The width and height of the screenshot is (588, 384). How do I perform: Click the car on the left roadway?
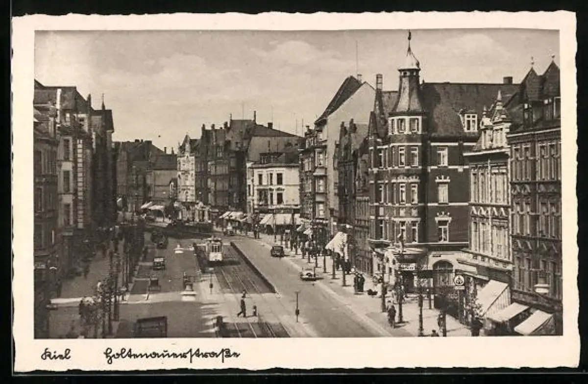158,263
